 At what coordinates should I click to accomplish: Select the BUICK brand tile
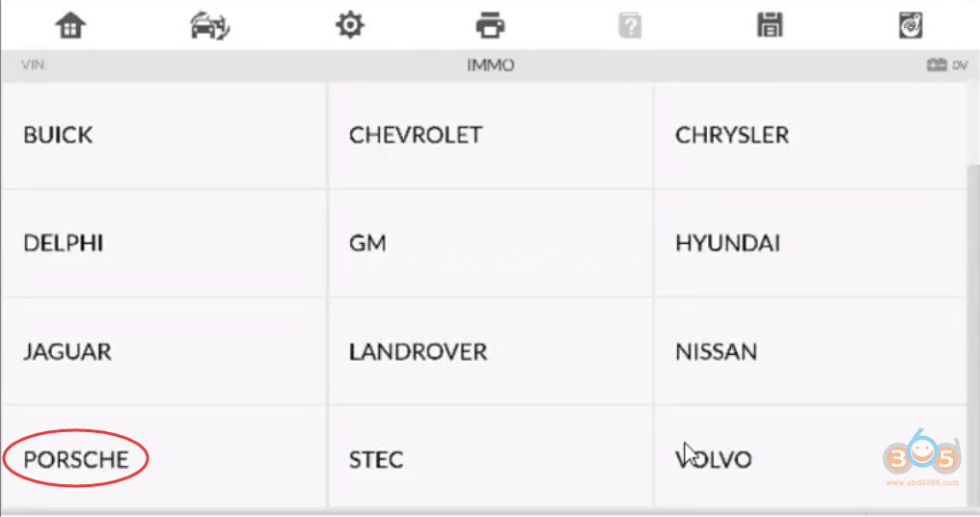point(164,135)
